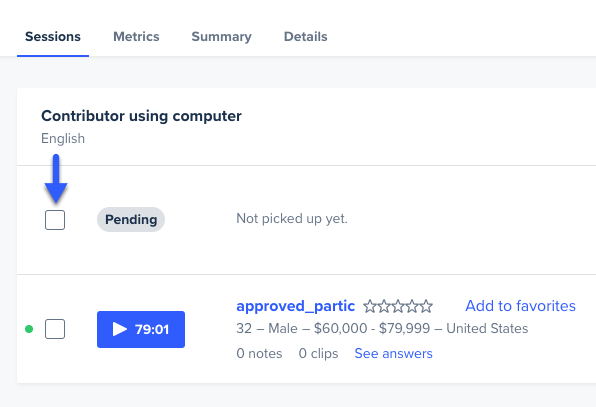Open the See answers link
The width and height of the screenshot is (596, 407).
(x=393, y=353)
